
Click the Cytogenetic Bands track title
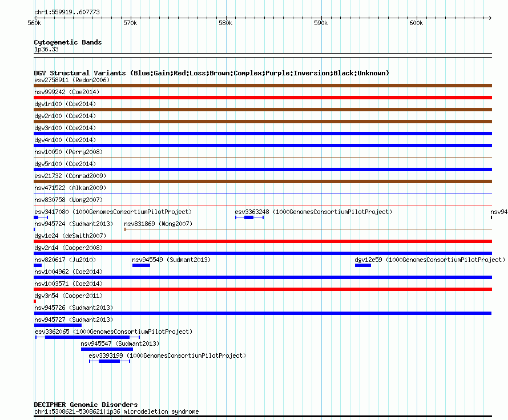click(68, 42)
